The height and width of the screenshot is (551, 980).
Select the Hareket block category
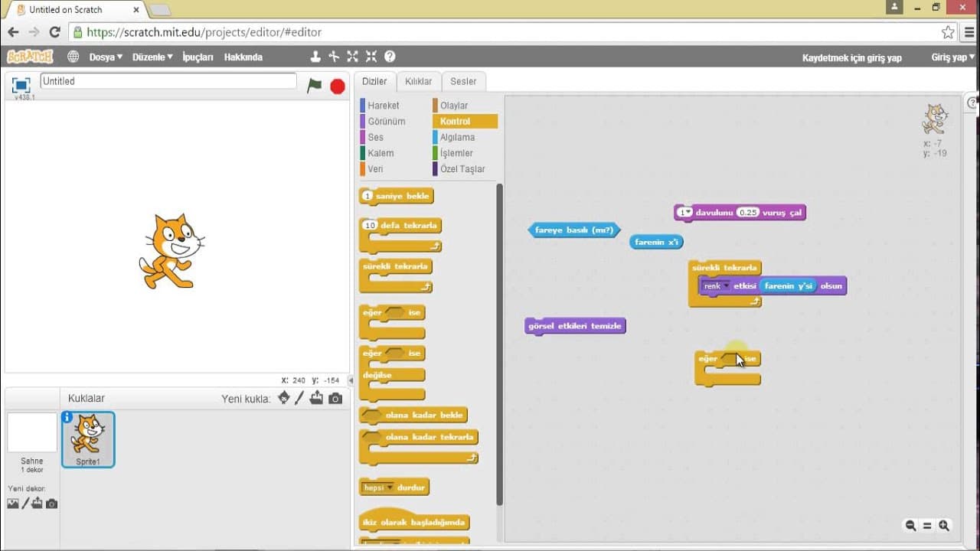click(383, 106)
